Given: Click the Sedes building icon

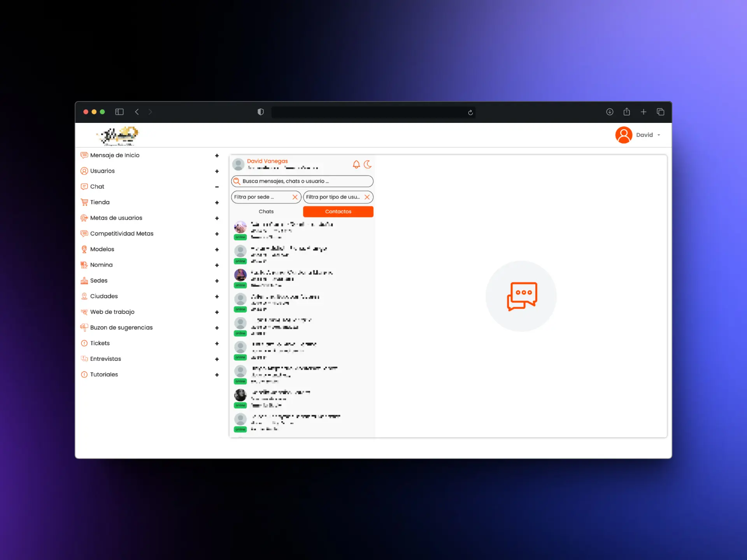Looking at the screenshot, I should click(x=84, y=280).
